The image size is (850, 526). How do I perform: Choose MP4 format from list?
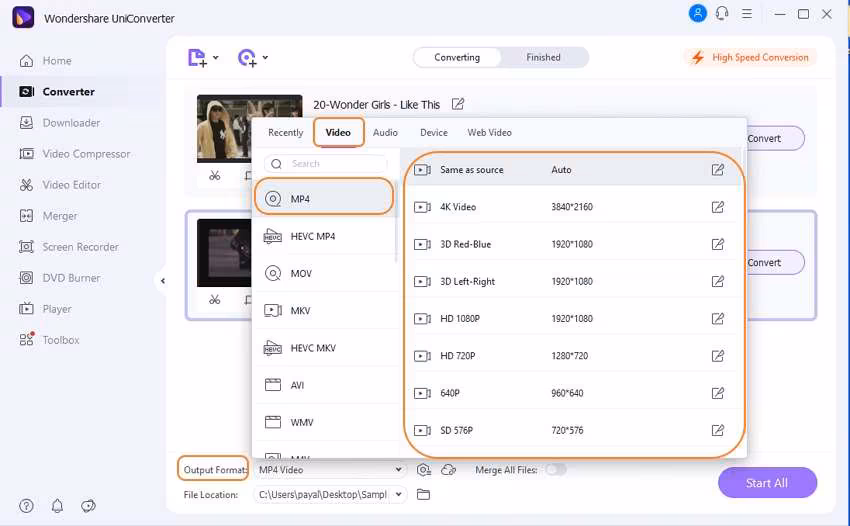pyautogui.click(x=324, y=199)
